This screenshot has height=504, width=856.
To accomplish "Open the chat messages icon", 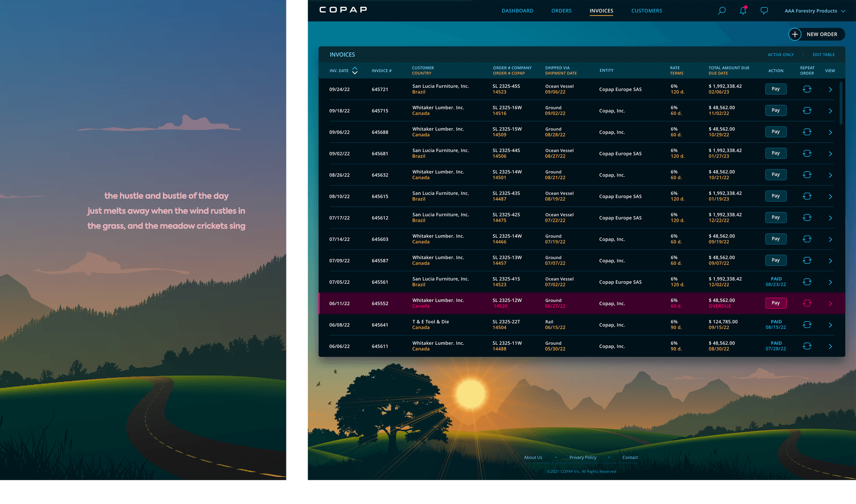I will point(764,11).
